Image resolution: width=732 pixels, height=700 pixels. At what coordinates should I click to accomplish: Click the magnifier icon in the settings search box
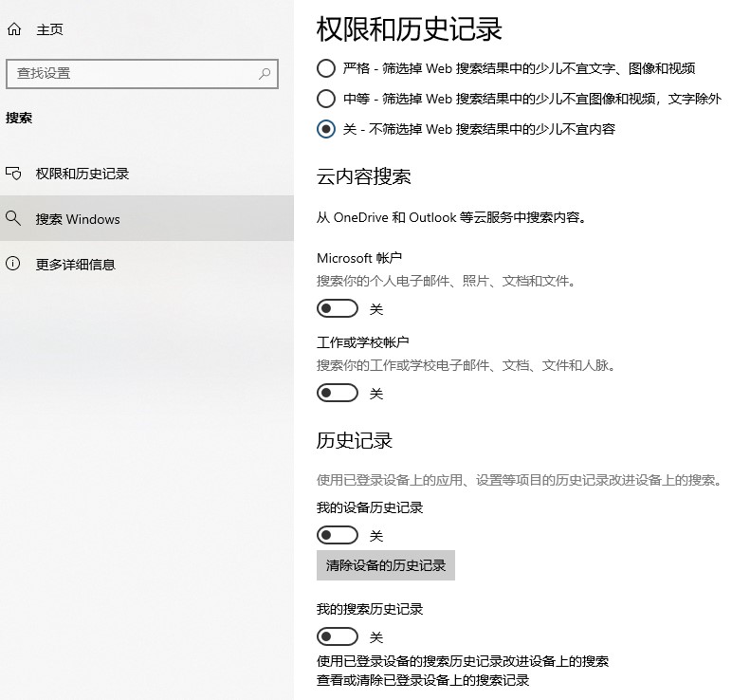pos(265,73)
